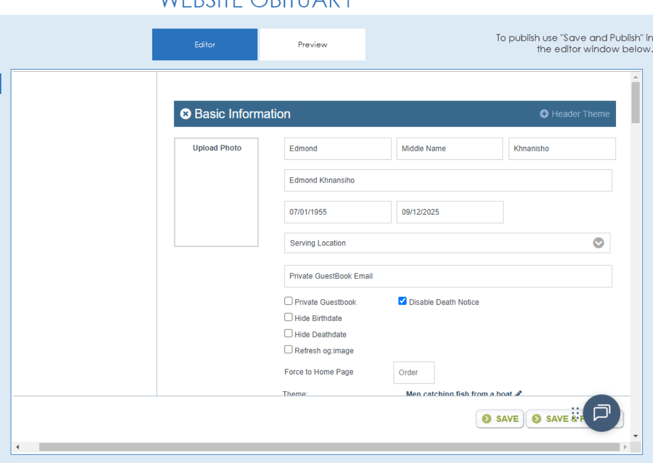Click the Middle Name input field

pyautogui.click(x=449, y=149)
